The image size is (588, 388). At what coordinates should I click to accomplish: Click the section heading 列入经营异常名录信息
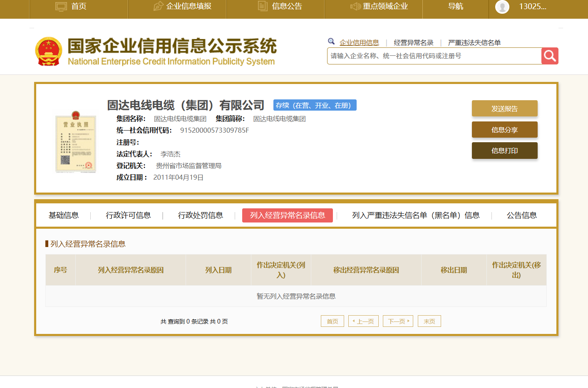pyautogui.click(x=88, y=244)
